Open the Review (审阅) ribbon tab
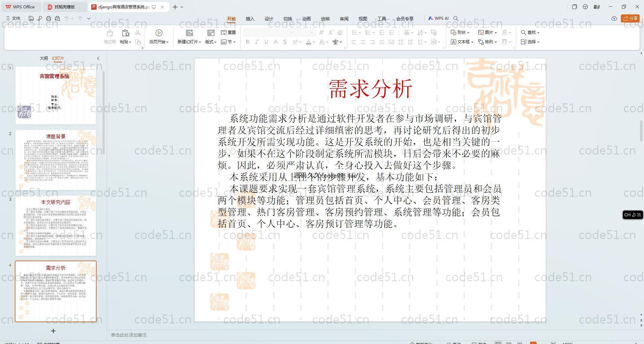Screen dimensions: 644x344 coord(344,19)
